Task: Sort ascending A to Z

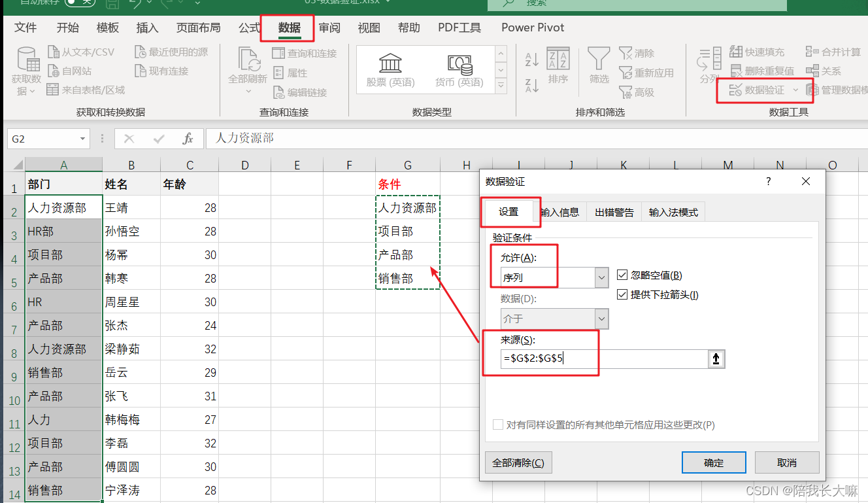Action: (532, 60)
